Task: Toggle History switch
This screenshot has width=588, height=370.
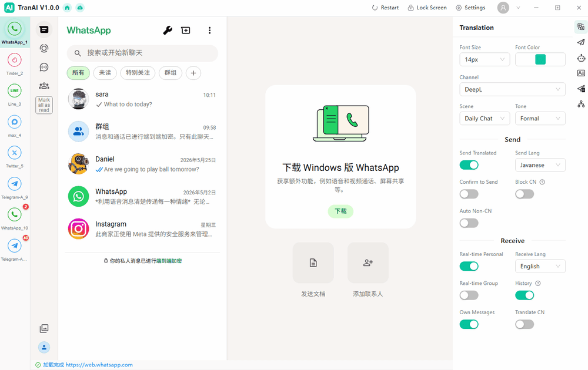Action: coord(524,295)
